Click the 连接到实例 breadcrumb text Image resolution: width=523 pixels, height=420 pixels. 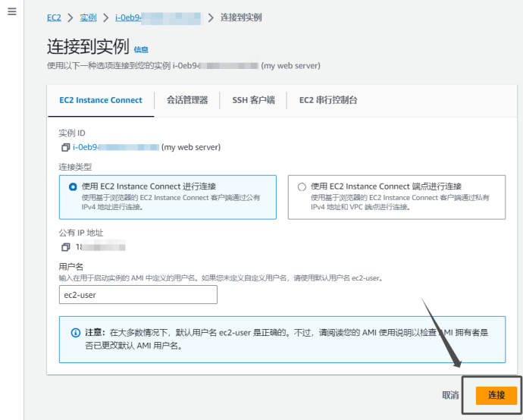coord(241,17)
